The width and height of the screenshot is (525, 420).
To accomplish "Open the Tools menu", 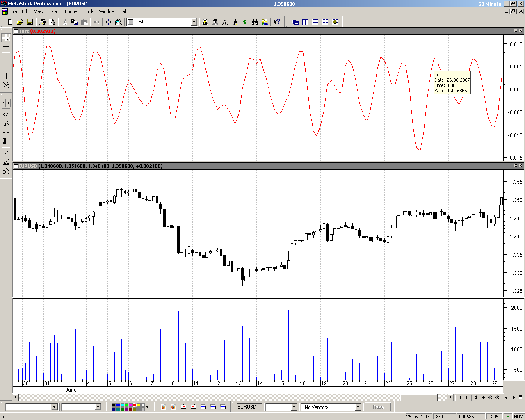I will (89, 11).
